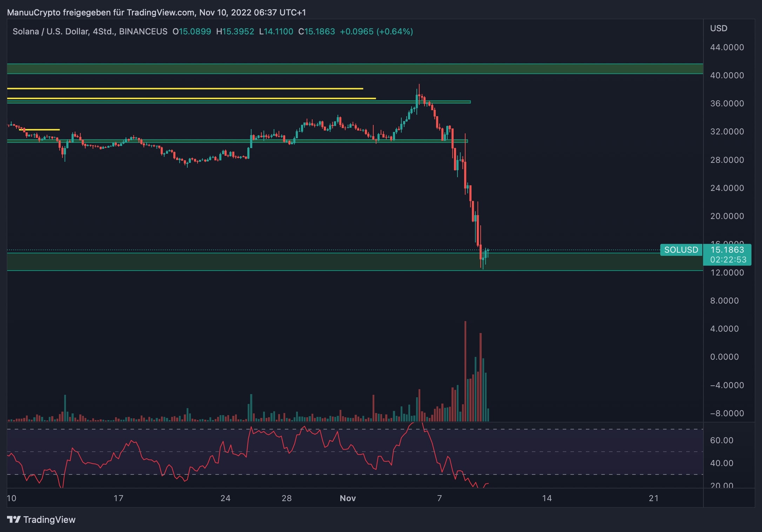Image resolution: width=762 pixels, height=532 pixels.
Task: Click the date label 10 on time axis
Action: point(12,498)
